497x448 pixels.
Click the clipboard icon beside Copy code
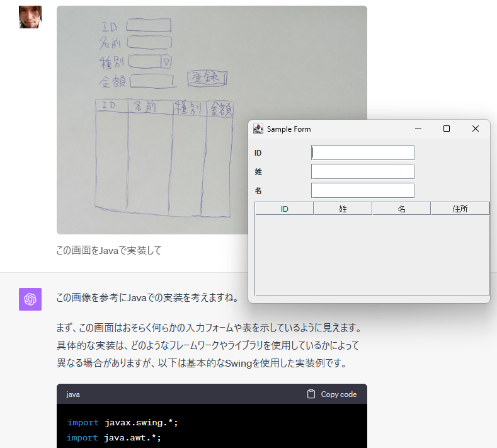point(311,394)
